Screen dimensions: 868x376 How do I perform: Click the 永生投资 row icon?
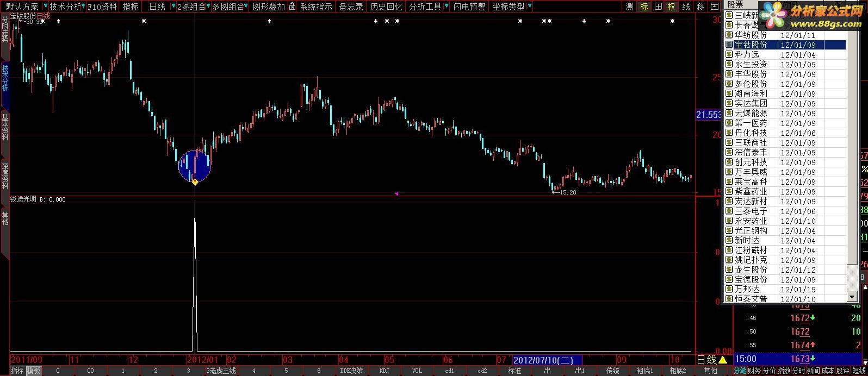729,65
